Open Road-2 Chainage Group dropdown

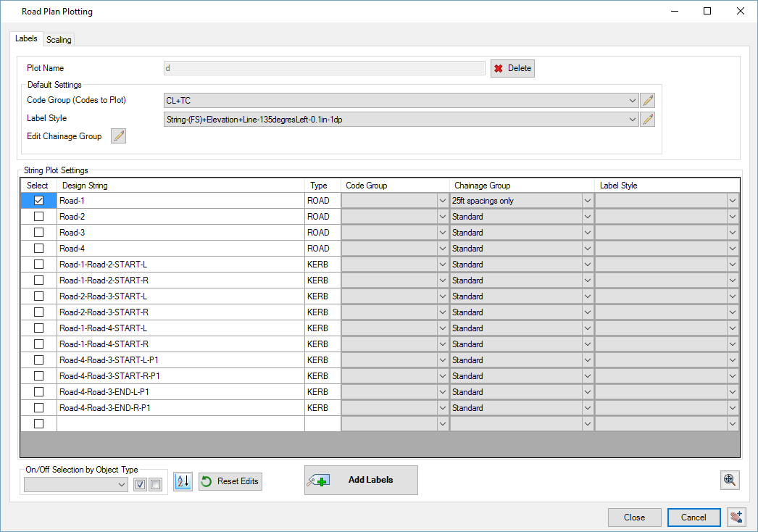(588, 216)
